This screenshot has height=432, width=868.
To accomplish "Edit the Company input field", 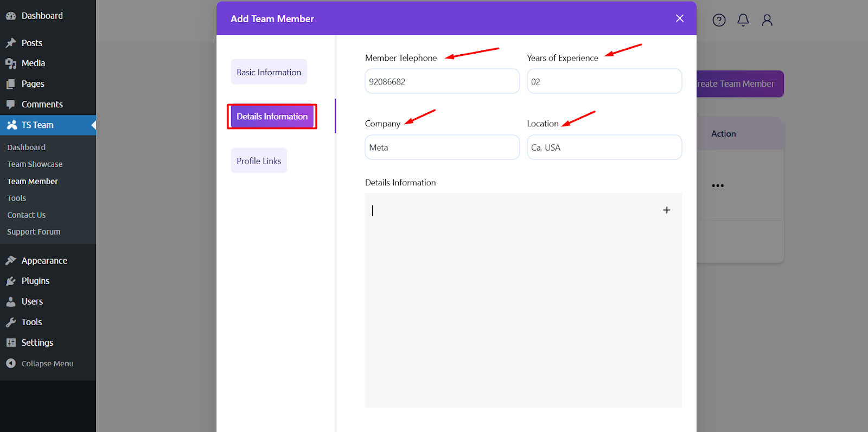I will coord(442,147).
